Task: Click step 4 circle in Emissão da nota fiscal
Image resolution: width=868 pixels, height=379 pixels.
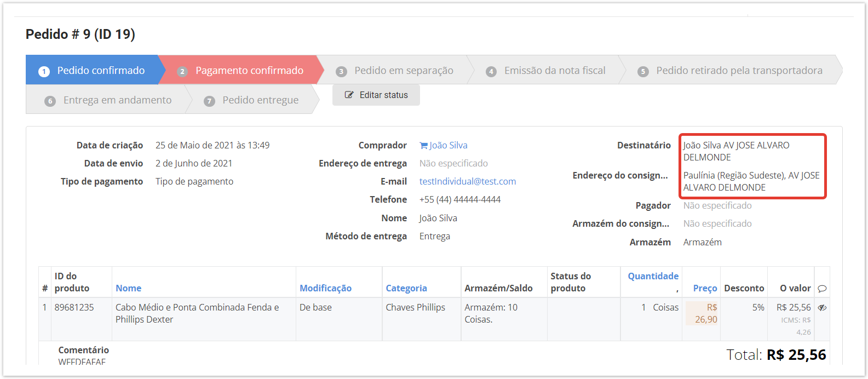Action: 491,71
